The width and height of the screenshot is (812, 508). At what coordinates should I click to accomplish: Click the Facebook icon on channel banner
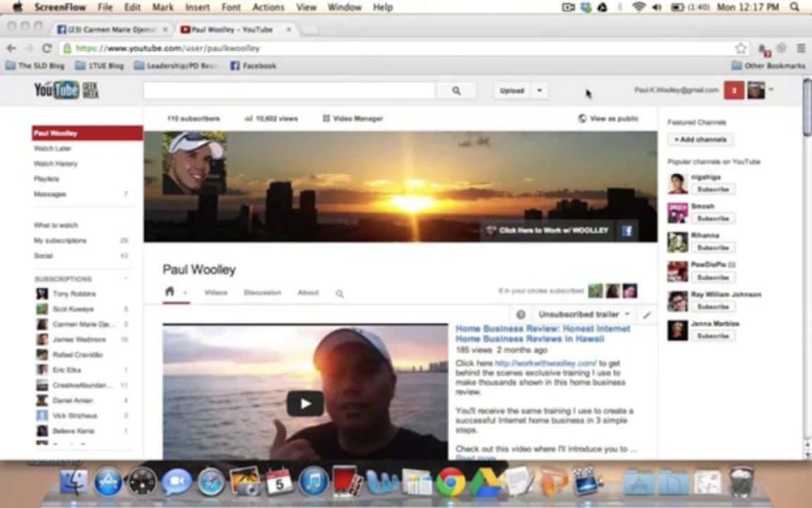627,231
